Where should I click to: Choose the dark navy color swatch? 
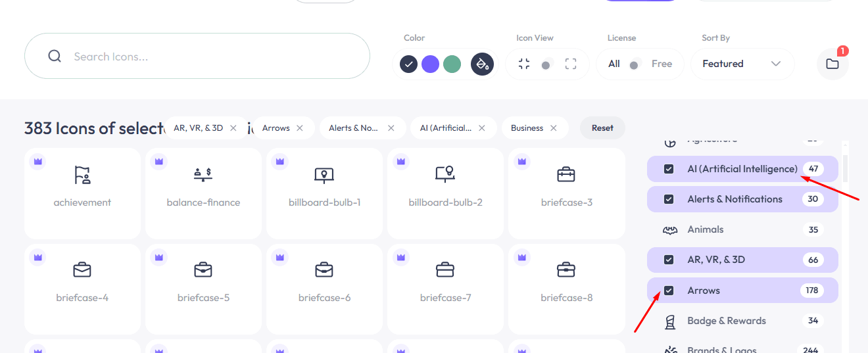tap(409, 64)
